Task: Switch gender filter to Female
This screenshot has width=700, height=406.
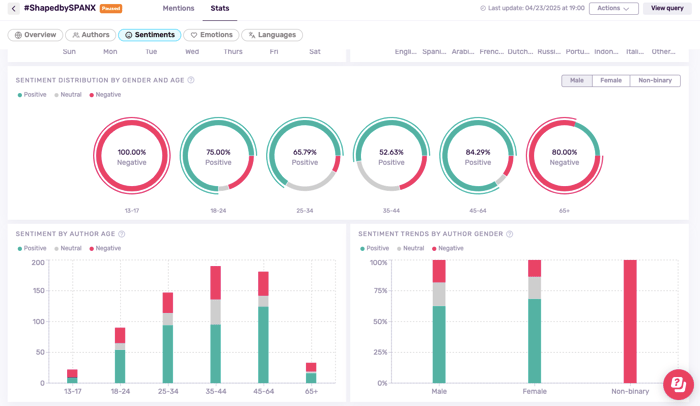Action: pyautogui.click(x=610, y=81)
